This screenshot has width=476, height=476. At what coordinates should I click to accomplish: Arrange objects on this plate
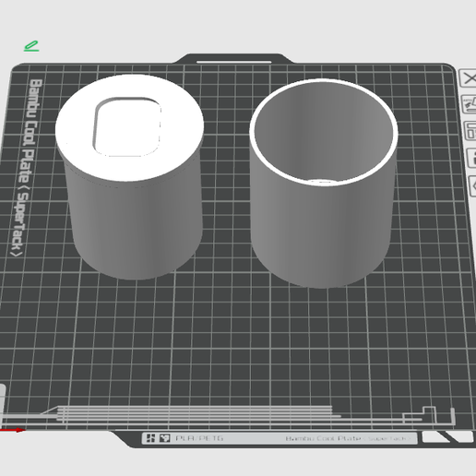click(x=470, y=131)
